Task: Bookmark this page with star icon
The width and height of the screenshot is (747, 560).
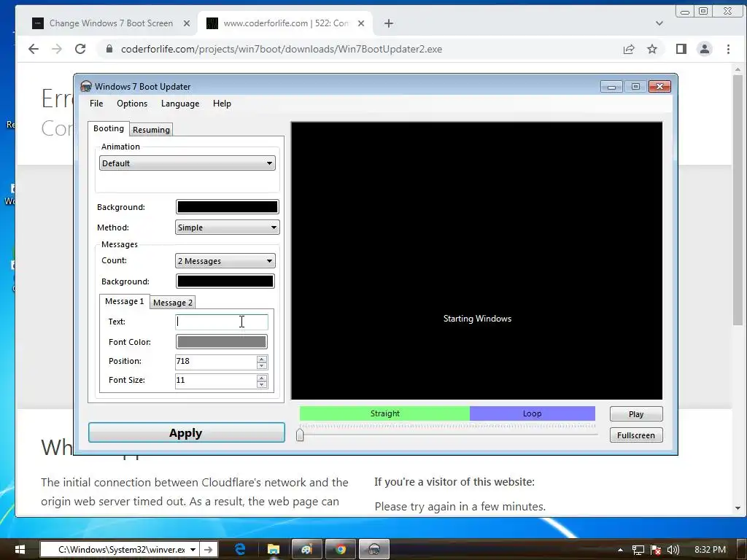Action: point(652,49)
